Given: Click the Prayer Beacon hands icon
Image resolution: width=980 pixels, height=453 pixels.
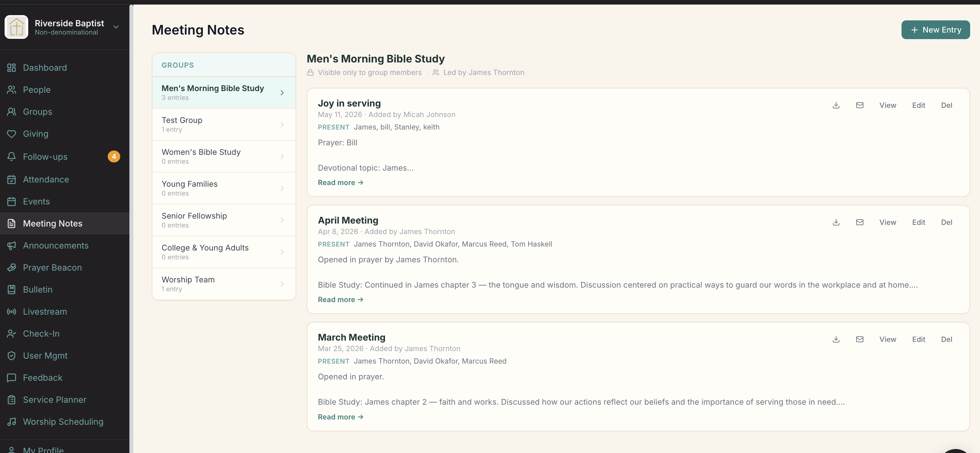Looking at the screenshot, I should point(11,268).
